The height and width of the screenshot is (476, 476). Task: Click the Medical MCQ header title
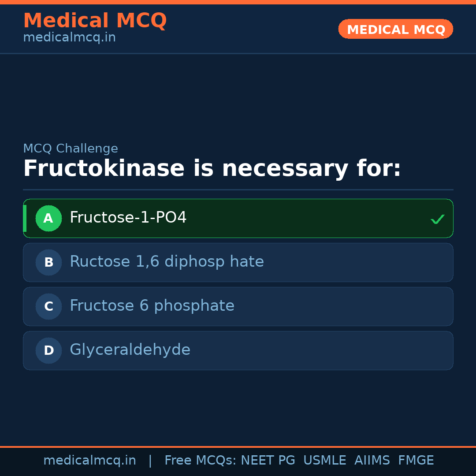(95, 21)
